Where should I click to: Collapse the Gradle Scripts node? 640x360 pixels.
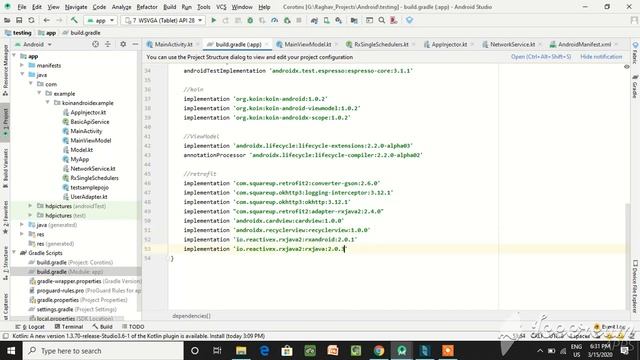click(15, 253)
